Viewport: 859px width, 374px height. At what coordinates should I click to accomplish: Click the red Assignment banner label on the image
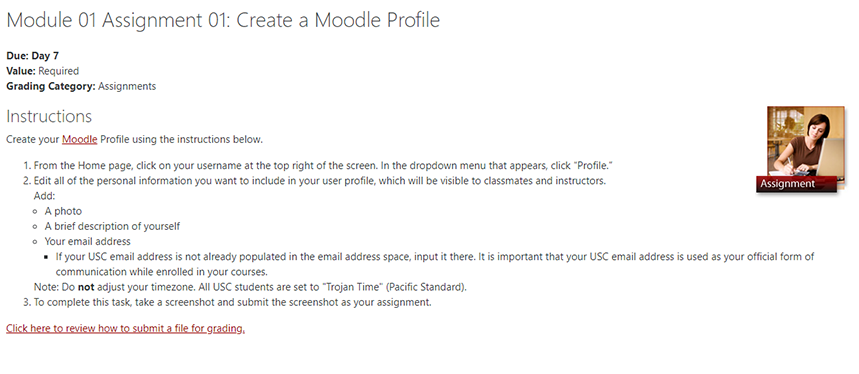pyautogui.click(x=797, y=184)
